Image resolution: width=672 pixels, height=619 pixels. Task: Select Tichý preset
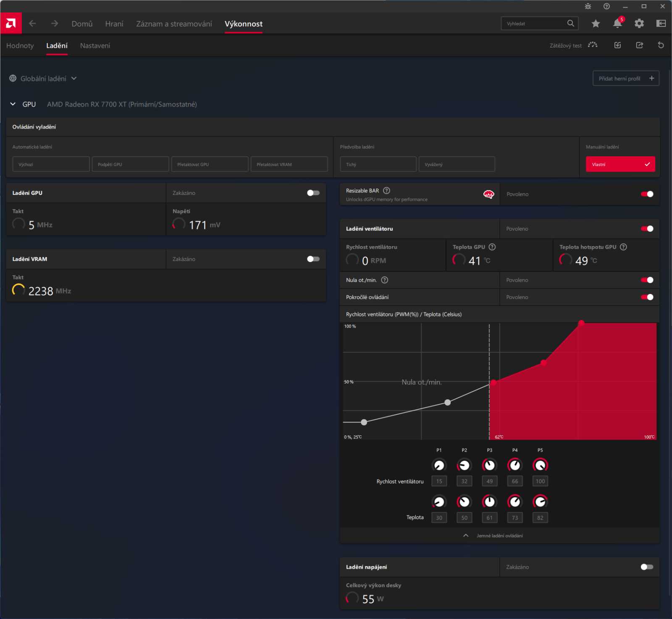pos(378,164)
